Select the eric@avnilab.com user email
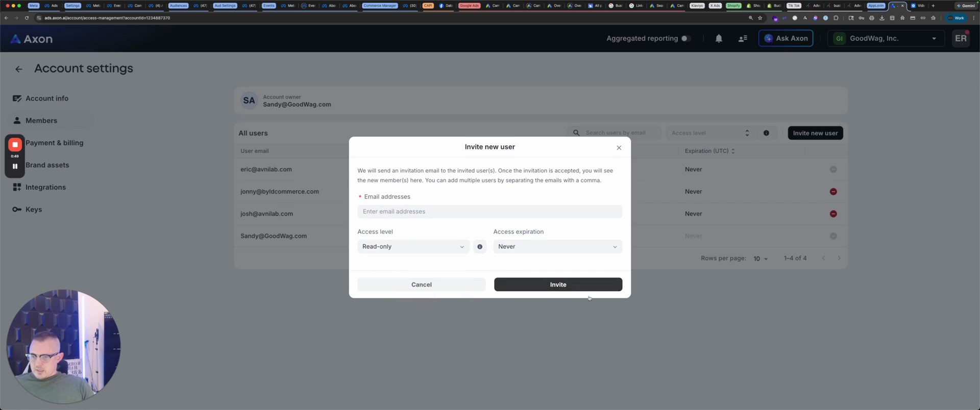 tap(266, 169)
